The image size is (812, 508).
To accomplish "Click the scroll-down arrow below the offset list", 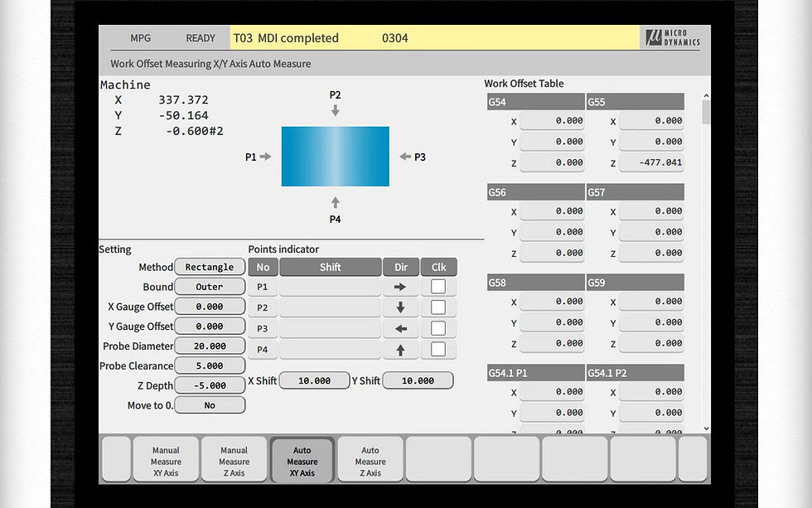I will [x=706, y=430].
